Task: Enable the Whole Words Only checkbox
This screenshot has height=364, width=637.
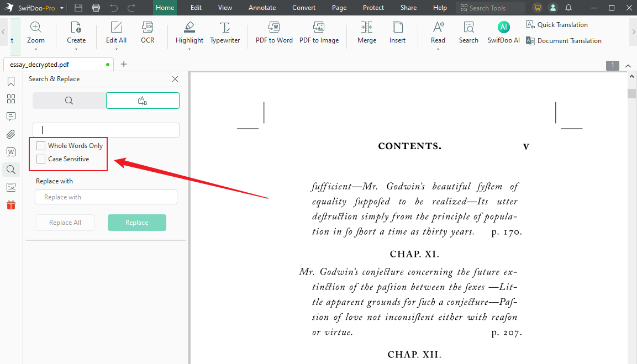Action: pos(40,145)
